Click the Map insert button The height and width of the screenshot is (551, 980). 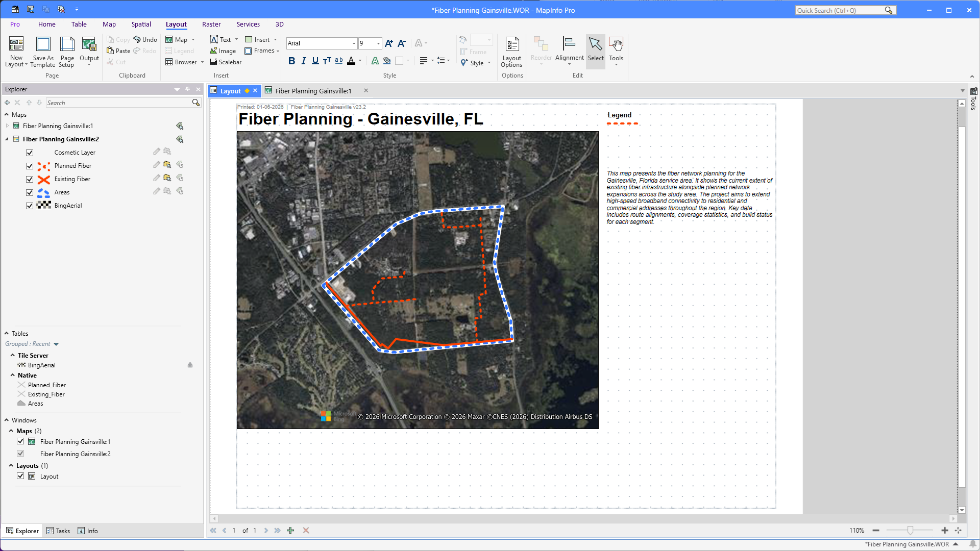(x=180, y=39)
